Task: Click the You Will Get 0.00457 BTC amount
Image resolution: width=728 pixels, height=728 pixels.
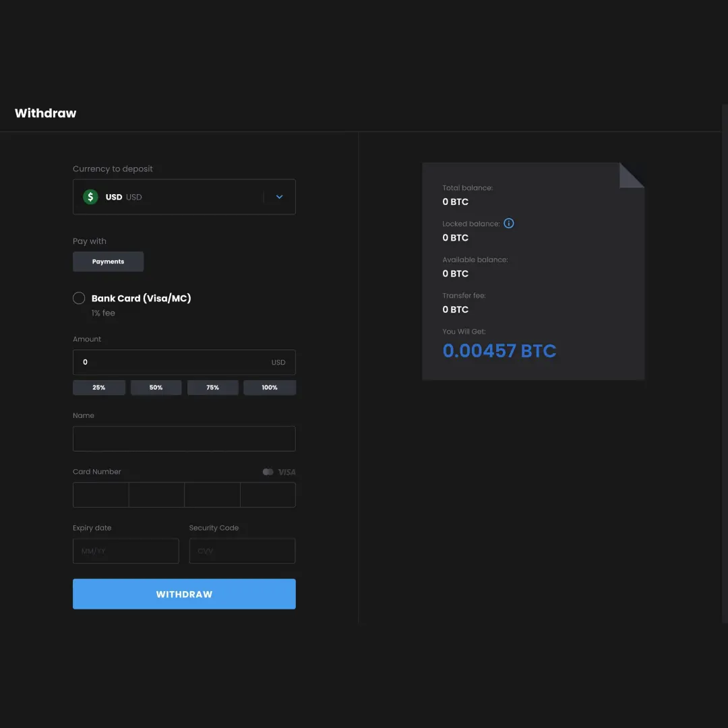Action: click(499, 351)
